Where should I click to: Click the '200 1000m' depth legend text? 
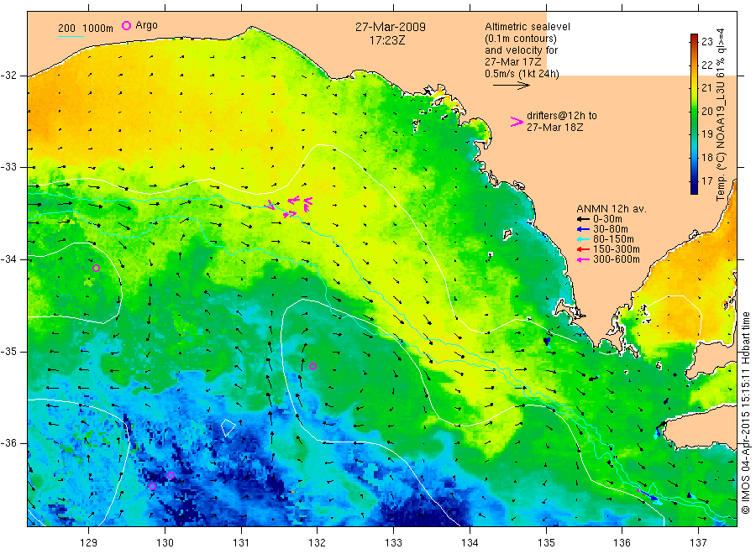point(86,29)
